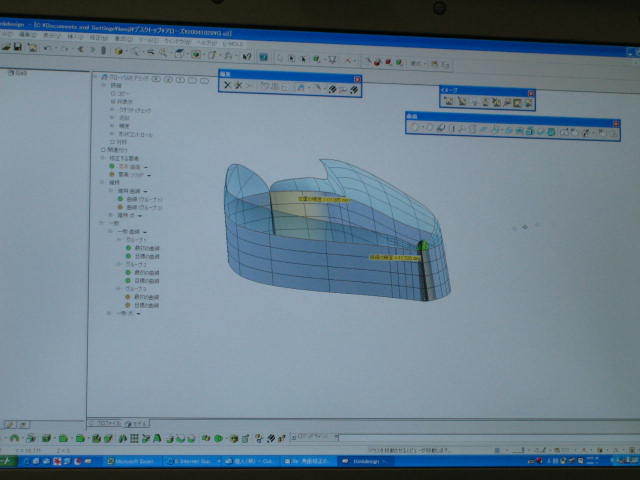Click the green handle on the model edge
Viewport: 640px width, 480px height.
pos(424,245)
